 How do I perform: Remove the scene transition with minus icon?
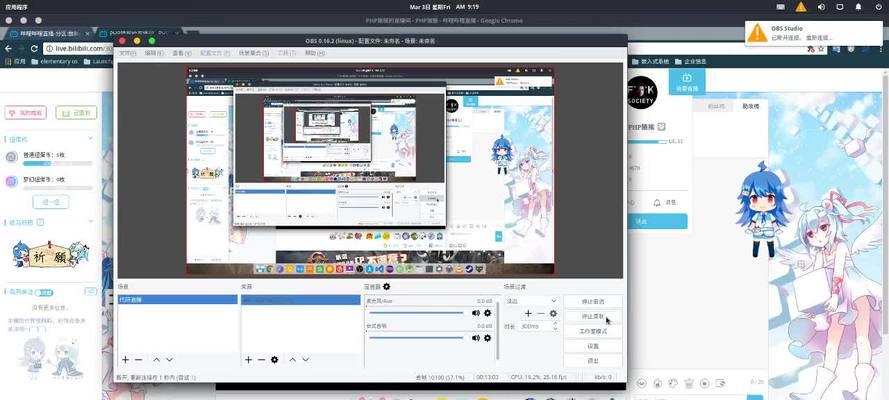pyautogui.click(x=541, y=313)
